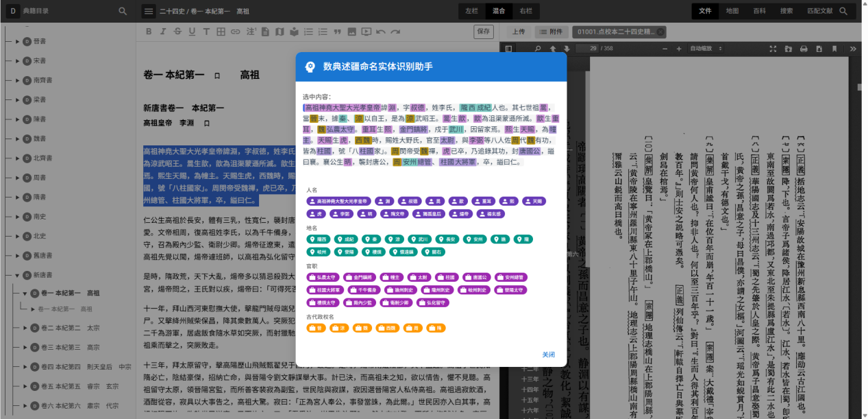Insert a table using the grid icon
The height and width of the screenshot is (419, 868).
(x=221, y=32)
